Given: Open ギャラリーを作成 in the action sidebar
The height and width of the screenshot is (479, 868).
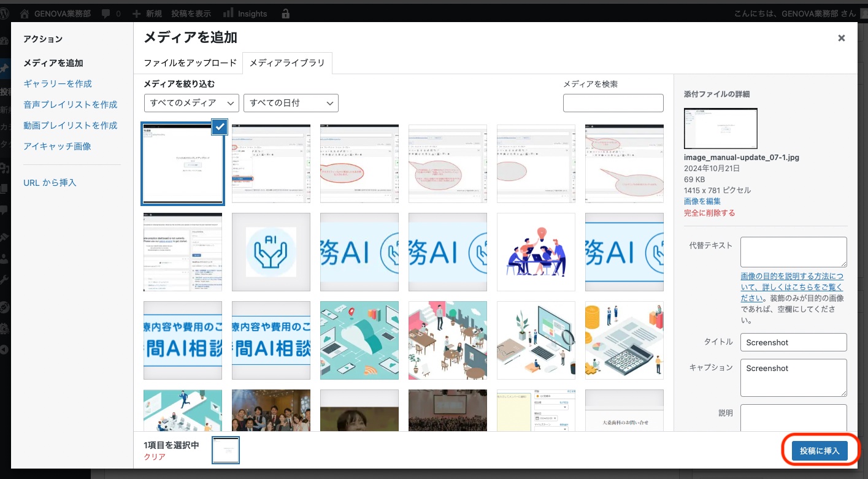Looking at the screenshot, I should coord(58,83).
